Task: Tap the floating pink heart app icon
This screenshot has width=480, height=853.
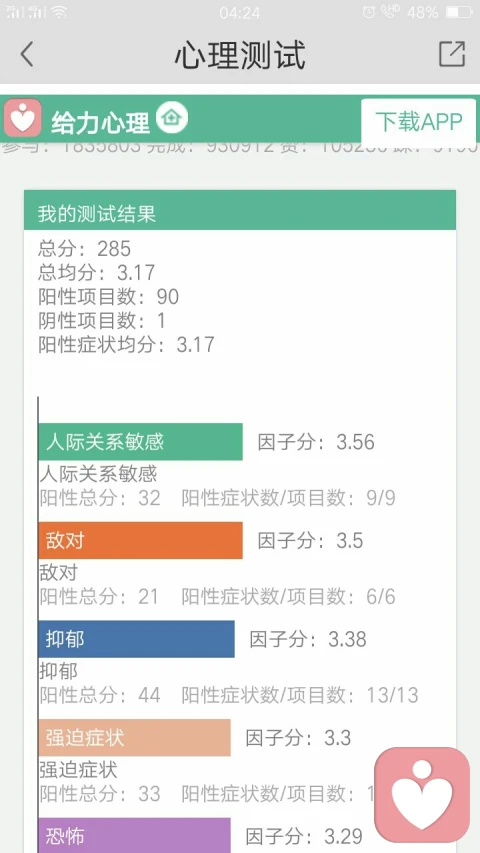Action: (422, 794)
